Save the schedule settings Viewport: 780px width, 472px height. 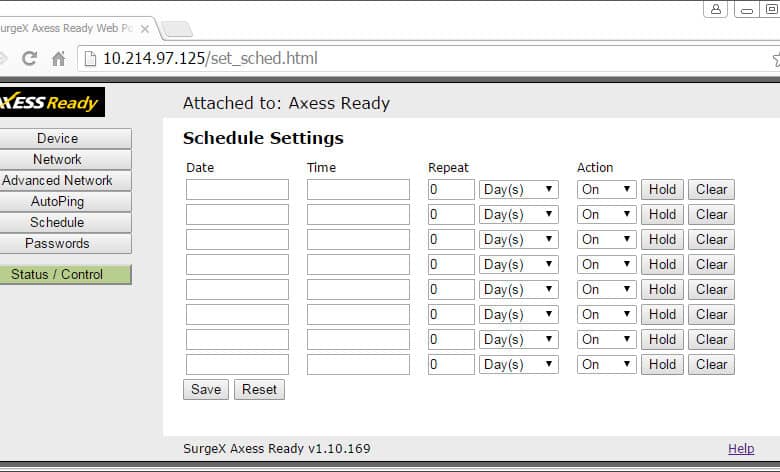tap(206, 389)
